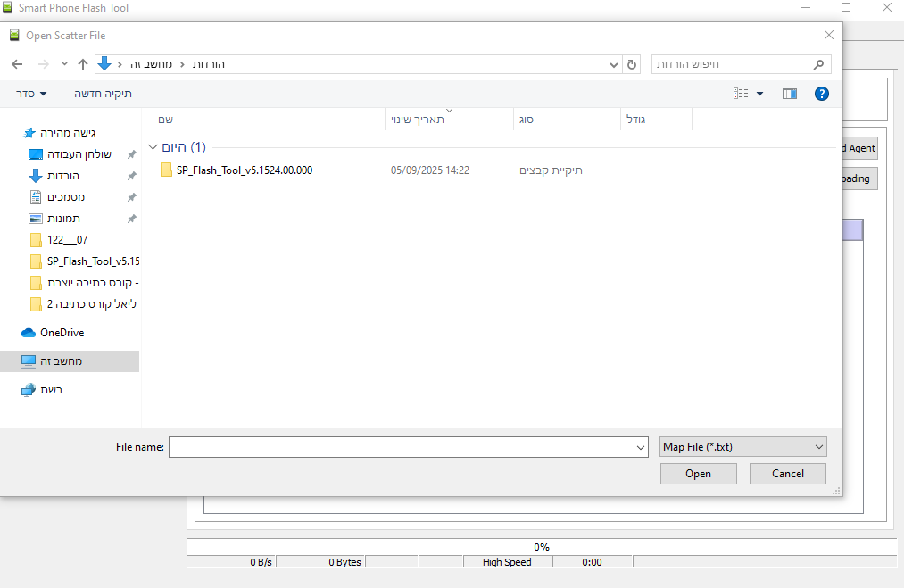Open the סדר organize menu

click(31, 94)
